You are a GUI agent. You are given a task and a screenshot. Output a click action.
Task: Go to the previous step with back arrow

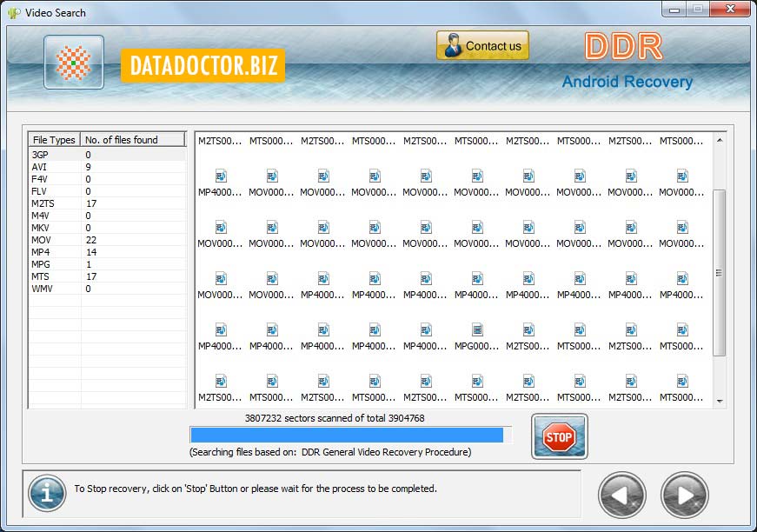(621, 495)
